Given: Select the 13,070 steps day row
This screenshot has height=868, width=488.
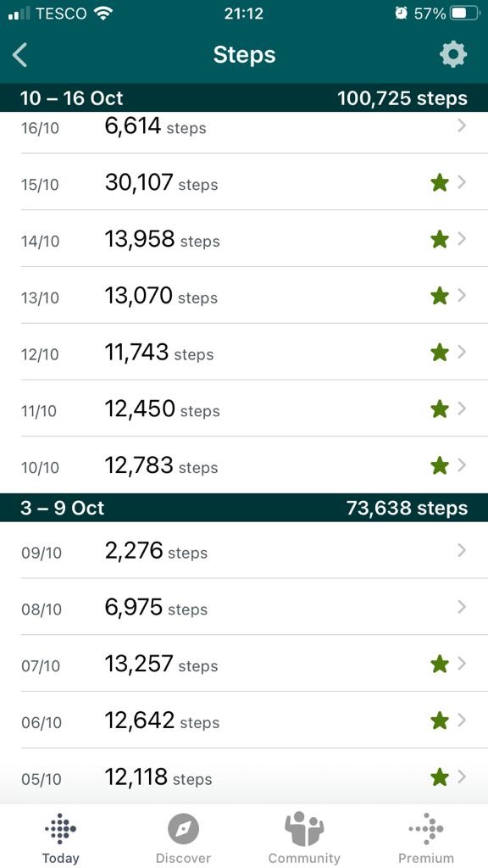Looking at the screenshot, I should point(244,296).
